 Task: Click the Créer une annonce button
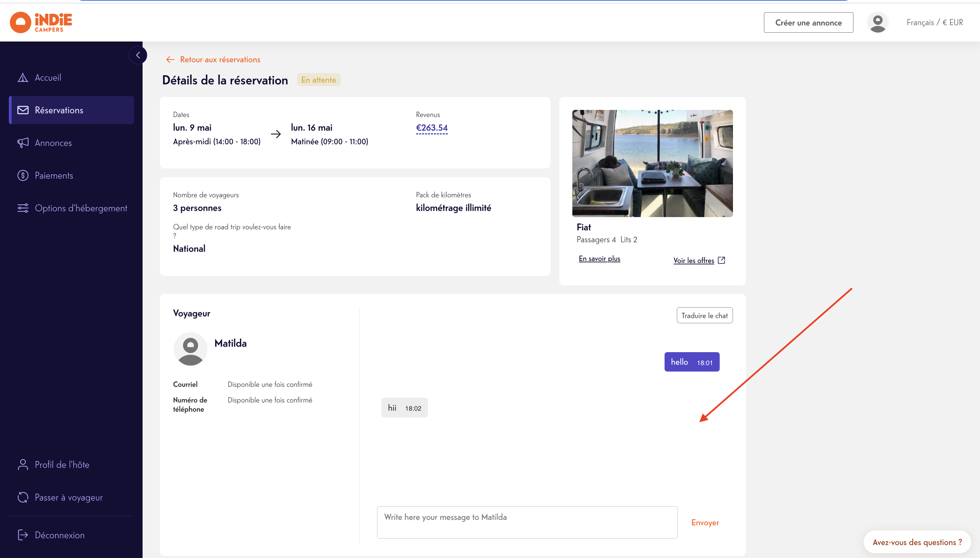click(x=808, y=22)
